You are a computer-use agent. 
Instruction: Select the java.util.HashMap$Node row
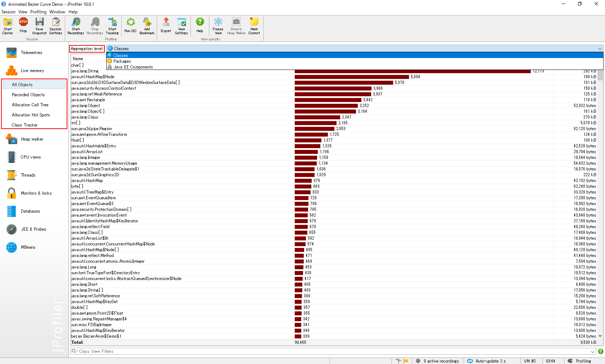[x=334, y=77]
